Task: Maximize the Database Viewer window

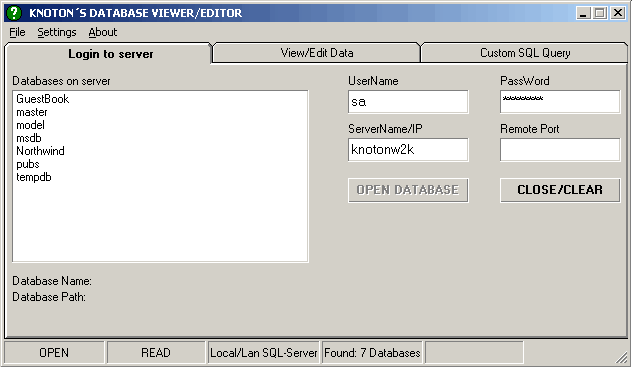Action: coord(600,13)
